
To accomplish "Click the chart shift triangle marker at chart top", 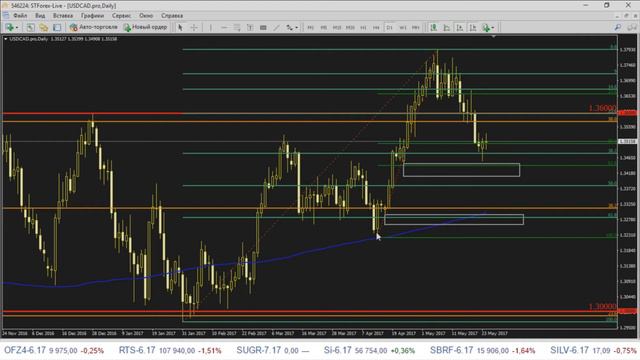I will 493,37.
